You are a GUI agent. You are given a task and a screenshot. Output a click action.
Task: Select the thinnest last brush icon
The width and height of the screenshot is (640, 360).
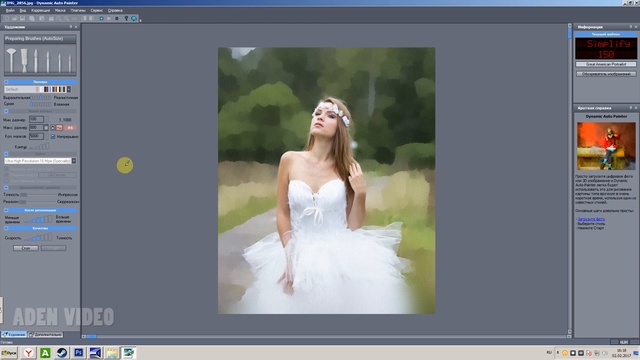pos(70,63)
